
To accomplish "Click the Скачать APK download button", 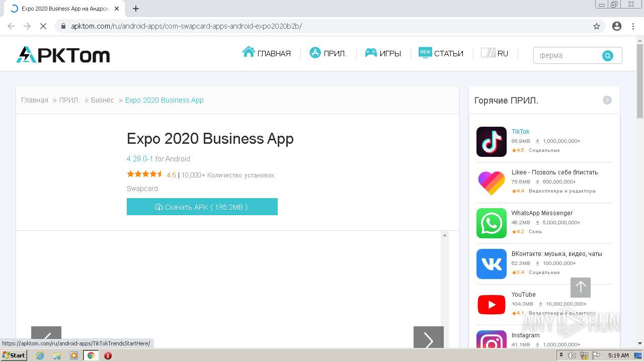I will tap(202, 207).
